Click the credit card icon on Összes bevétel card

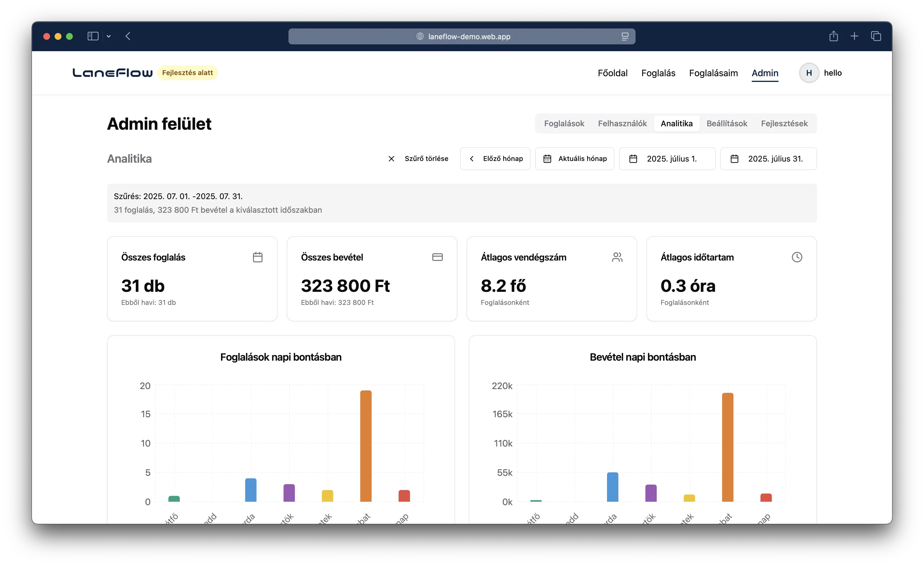[438, 257]
